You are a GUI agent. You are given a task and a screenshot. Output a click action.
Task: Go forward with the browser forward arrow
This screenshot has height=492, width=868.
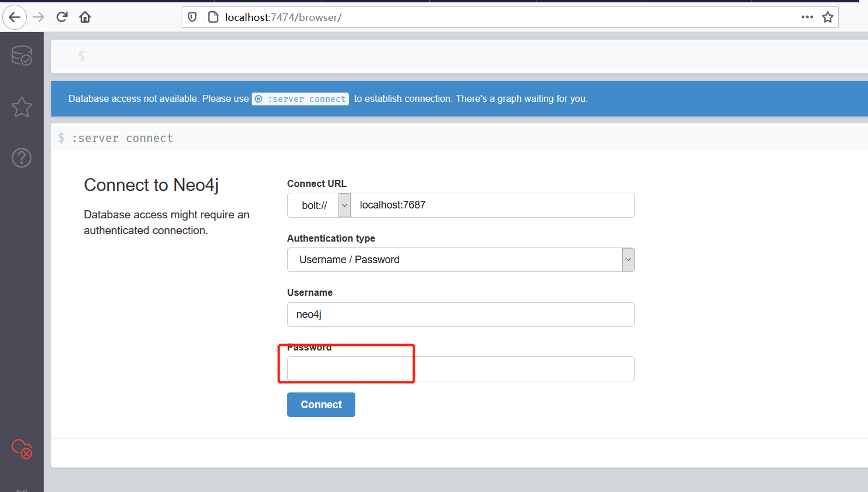38,17
